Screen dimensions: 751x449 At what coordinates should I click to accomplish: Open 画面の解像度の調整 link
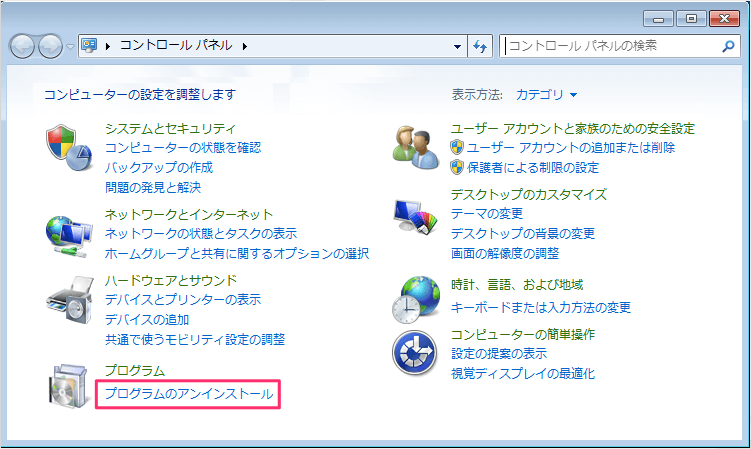tap(505, 253)
